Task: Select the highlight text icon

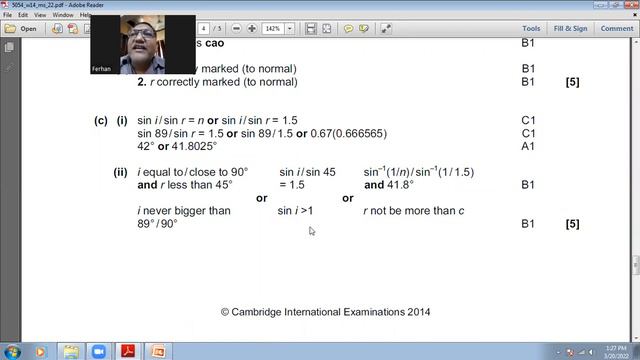Action: coord(364,29)
